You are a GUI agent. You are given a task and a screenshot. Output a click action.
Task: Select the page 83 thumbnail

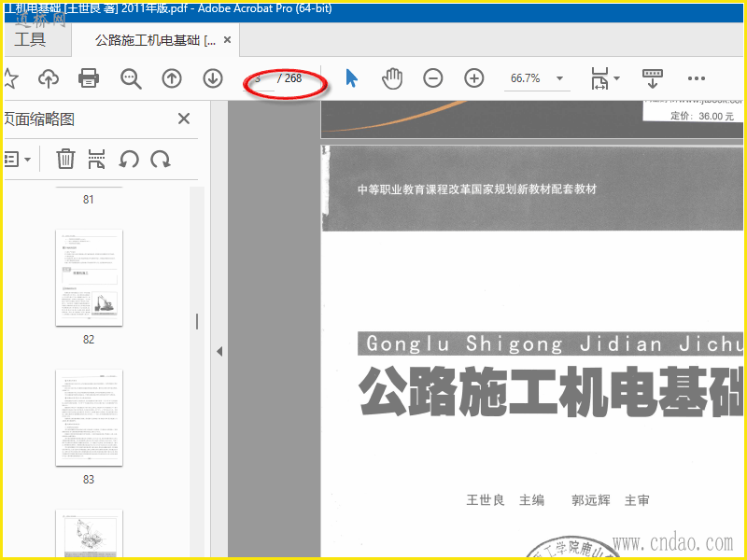click(x=89, y=417)
